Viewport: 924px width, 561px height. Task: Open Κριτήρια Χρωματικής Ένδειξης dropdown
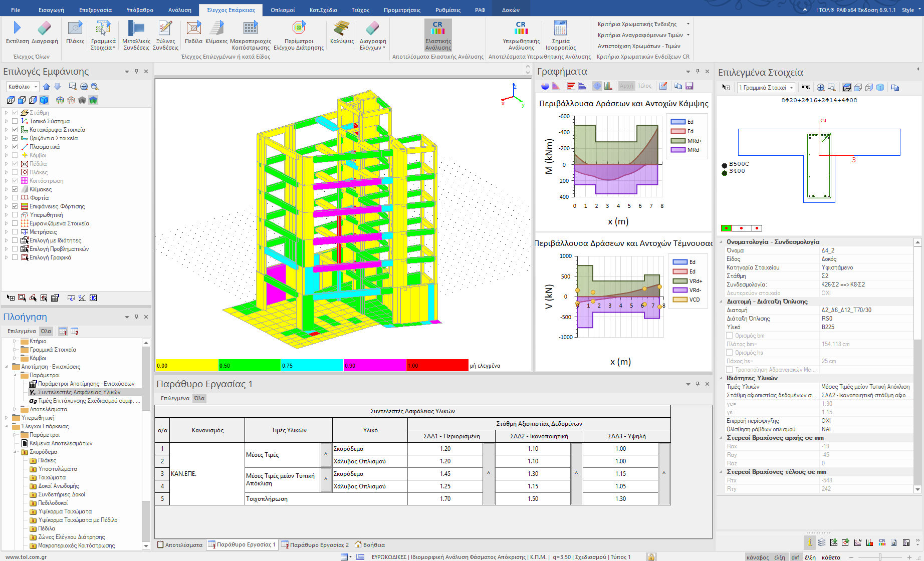coord(643,24)
